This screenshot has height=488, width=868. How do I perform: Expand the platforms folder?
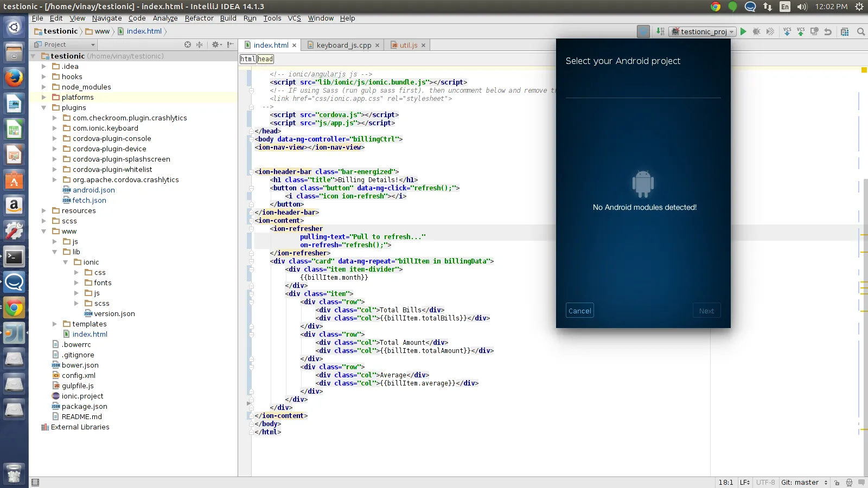tap(44, 98)
